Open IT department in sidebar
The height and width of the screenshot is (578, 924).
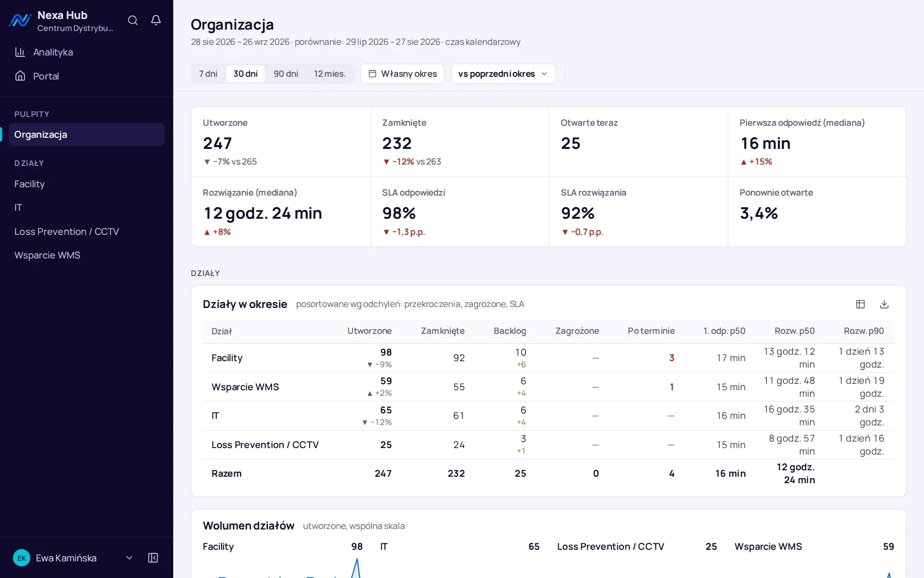(x=86, y=208)
